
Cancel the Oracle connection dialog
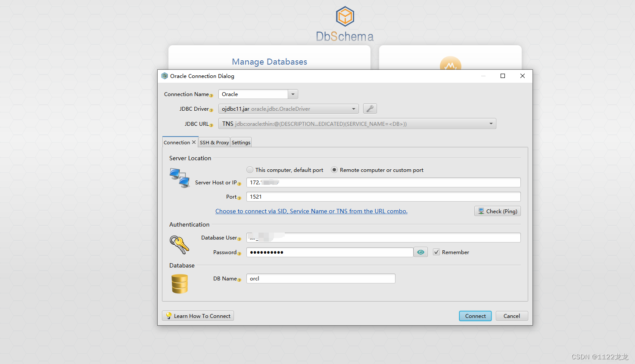(512, 316)
